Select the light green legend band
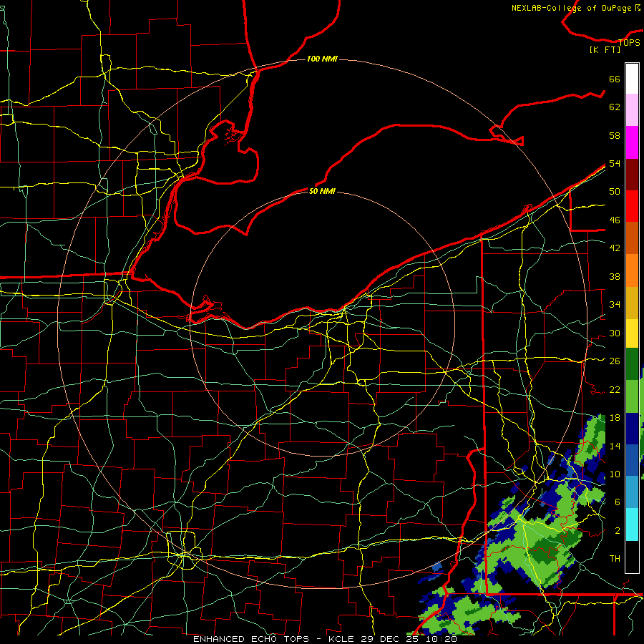Image resolution: width=644 pixels, height=644 pixels. [x=632, y=396]
